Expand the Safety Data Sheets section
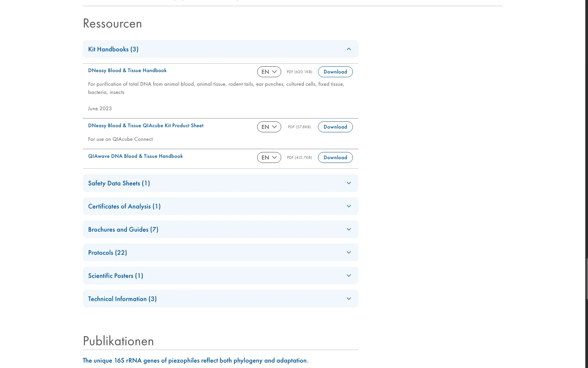Image resolution: width=588 pixels, height=368 pixels. 220,183
